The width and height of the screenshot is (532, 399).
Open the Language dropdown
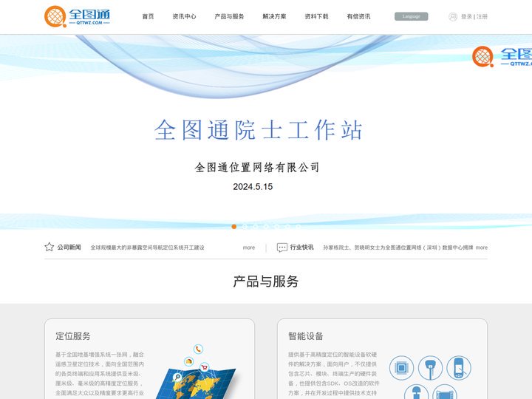point(412,16)
